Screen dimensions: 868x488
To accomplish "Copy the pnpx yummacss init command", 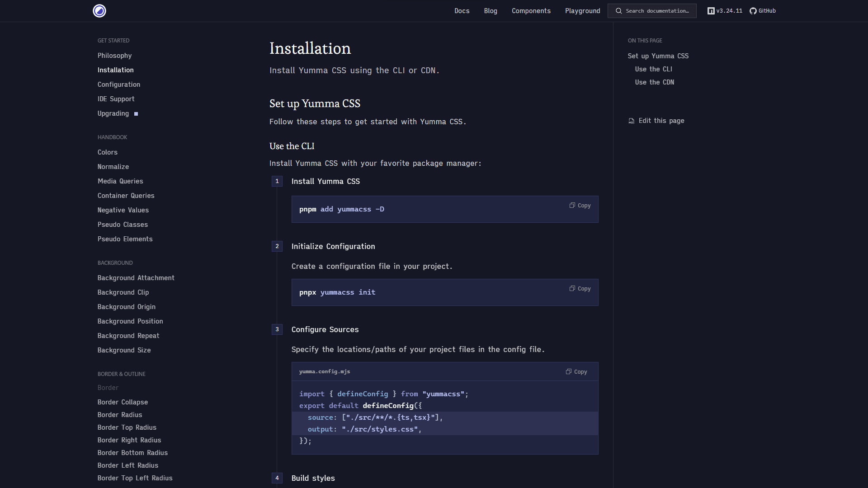I will tap(580, 289).
